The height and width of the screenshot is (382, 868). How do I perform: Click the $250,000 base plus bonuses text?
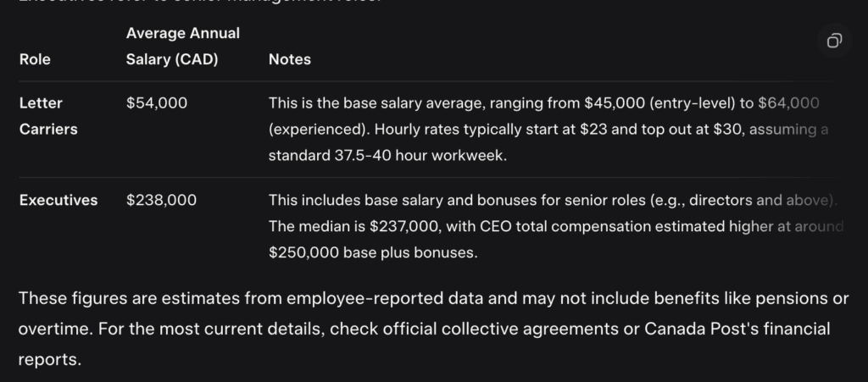point(370,253)
